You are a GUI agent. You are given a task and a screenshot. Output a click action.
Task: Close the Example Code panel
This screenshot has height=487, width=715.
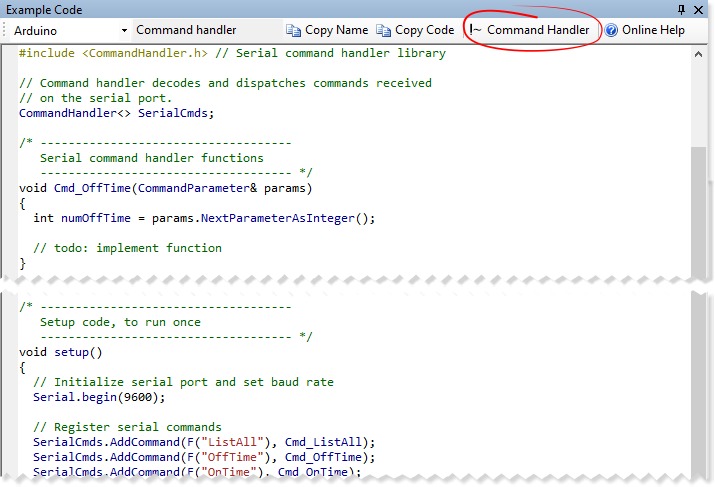[x=698, y=10]
